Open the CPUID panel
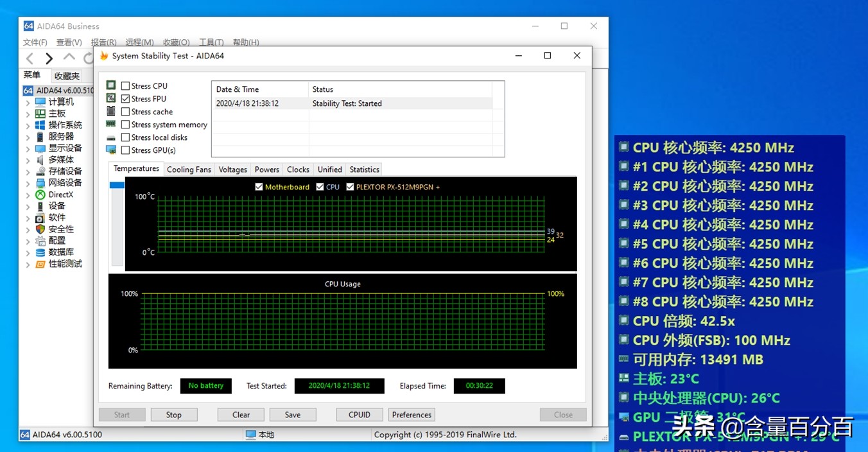 [359, 414]
